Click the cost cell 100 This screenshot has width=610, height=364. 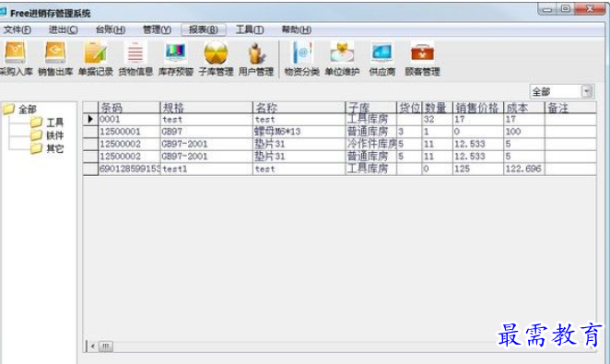[524, 132]
